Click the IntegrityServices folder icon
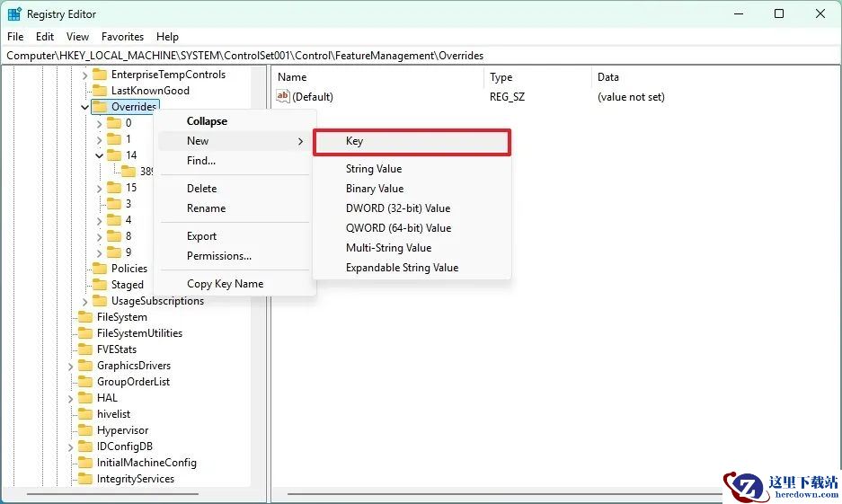 click(x=85, y=478)
